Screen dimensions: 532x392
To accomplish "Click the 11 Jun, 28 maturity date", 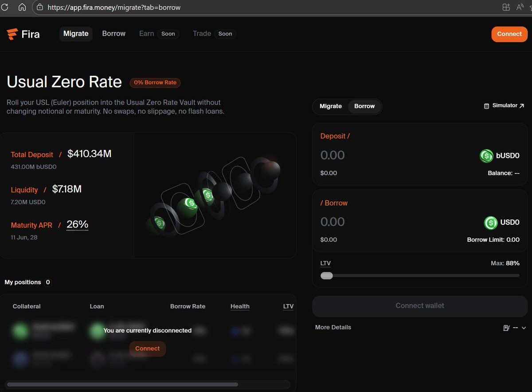I will (x=24, y=238).
